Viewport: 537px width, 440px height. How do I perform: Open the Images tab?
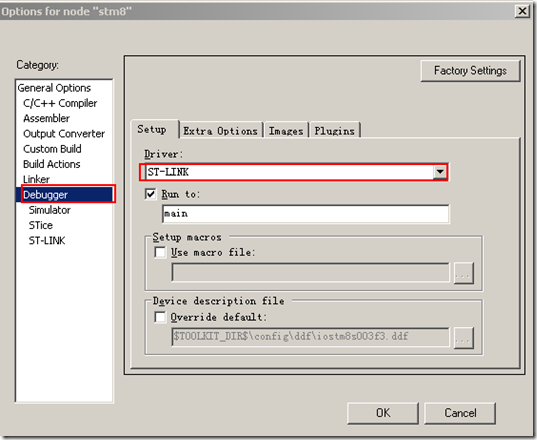(x=286, y=131)
